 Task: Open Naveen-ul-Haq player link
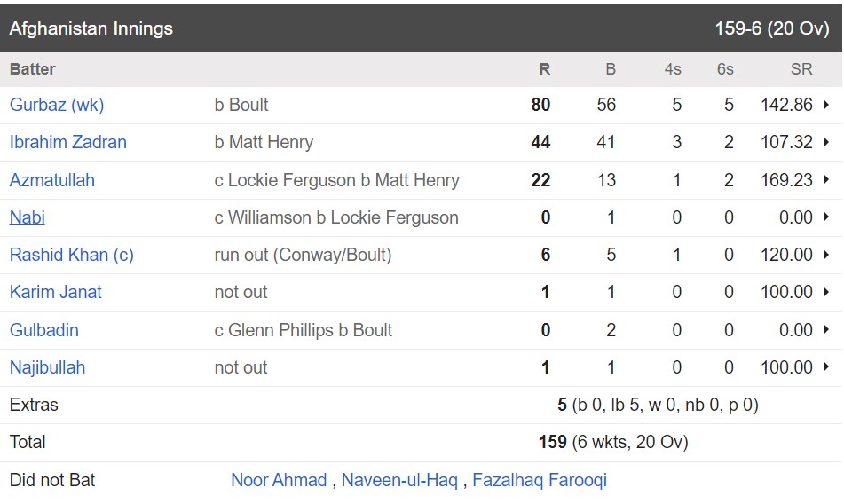click(399, 480)
